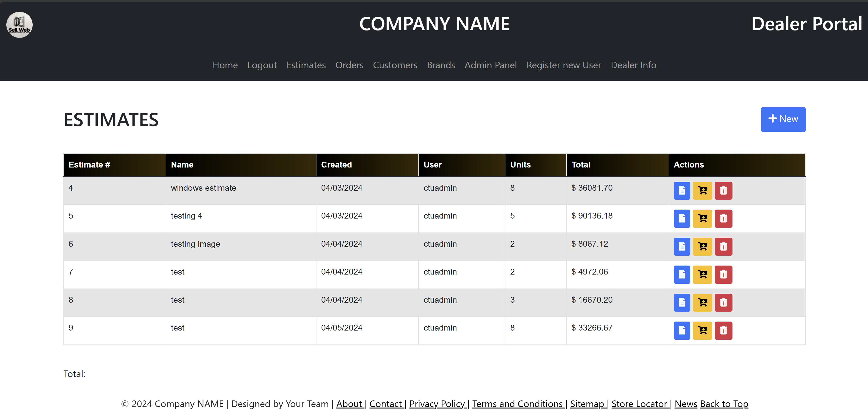
Task: Click the Sell.Web logo
Action: (x=20, y=25)
